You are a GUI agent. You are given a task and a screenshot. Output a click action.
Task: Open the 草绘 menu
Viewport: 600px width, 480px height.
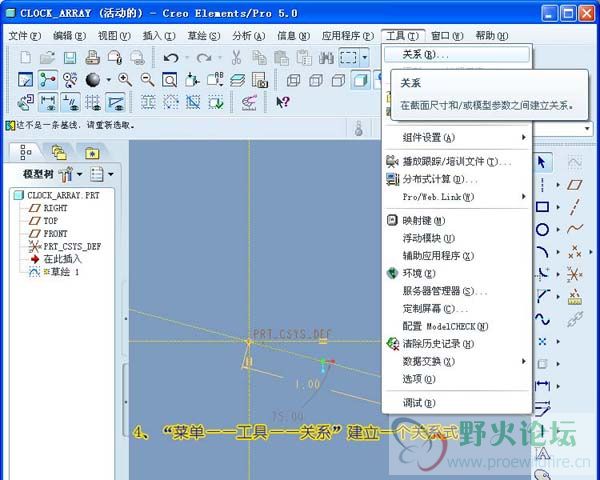pyautogui.click(x=204, y=36)
